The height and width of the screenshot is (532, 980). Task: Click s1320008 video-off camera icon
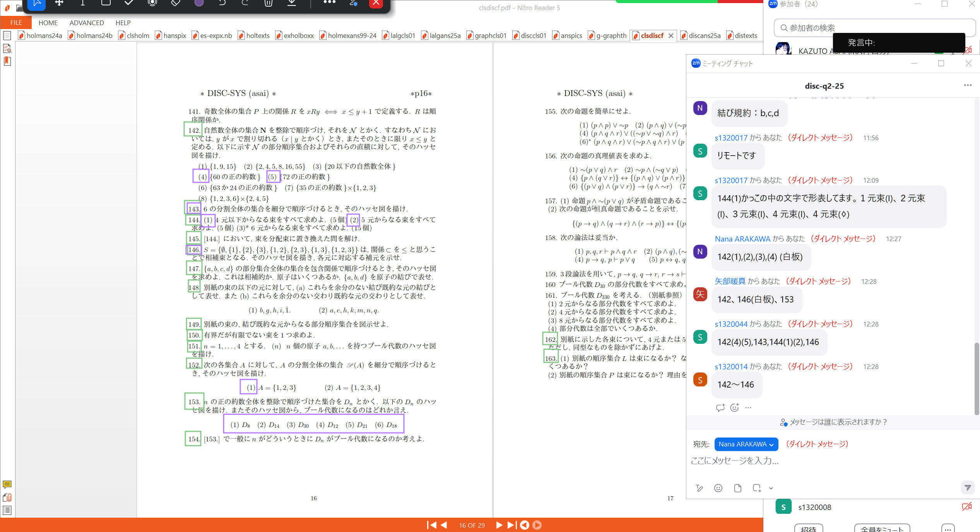(967, 507)
